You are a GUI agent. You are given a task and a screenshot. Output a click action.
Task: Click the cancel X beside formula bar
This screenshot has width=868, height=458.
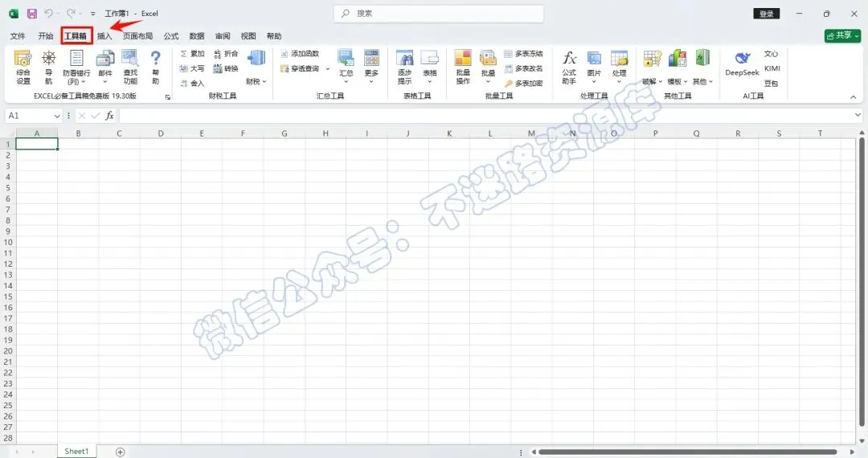82,116
